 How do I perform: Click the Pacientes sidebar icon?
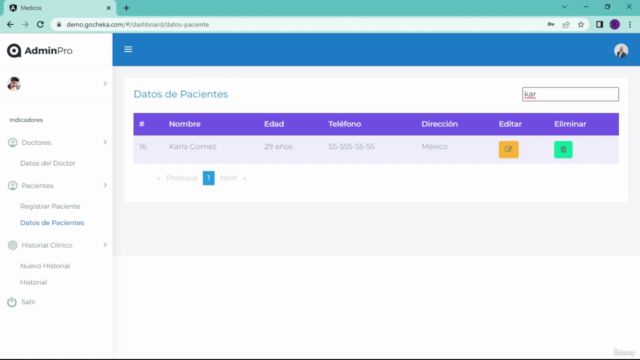(x=13, y=186)
